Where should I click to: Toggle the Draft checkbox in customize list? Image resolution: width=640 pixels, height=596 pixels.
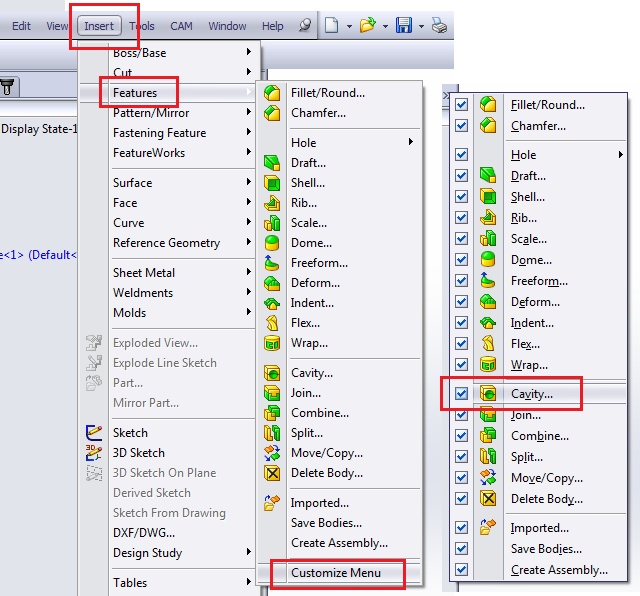coord(461,176)
